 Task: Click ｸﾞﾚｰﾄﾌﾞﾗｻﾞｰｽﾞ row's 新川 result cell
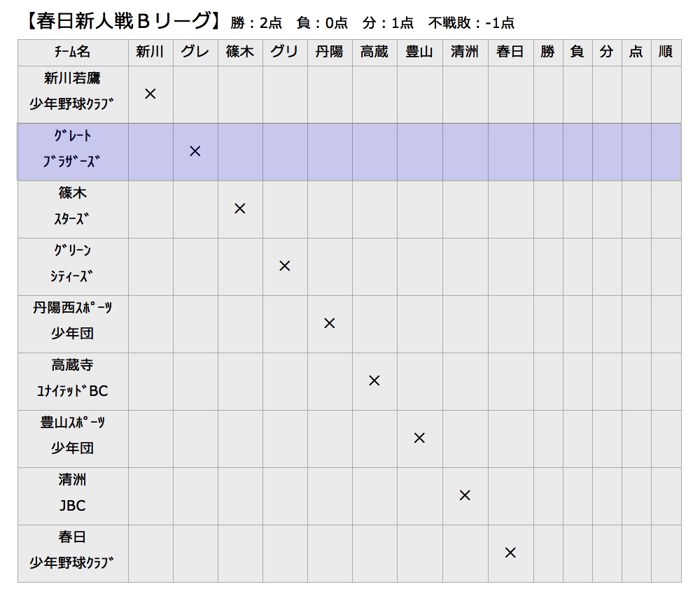(150, 152)
